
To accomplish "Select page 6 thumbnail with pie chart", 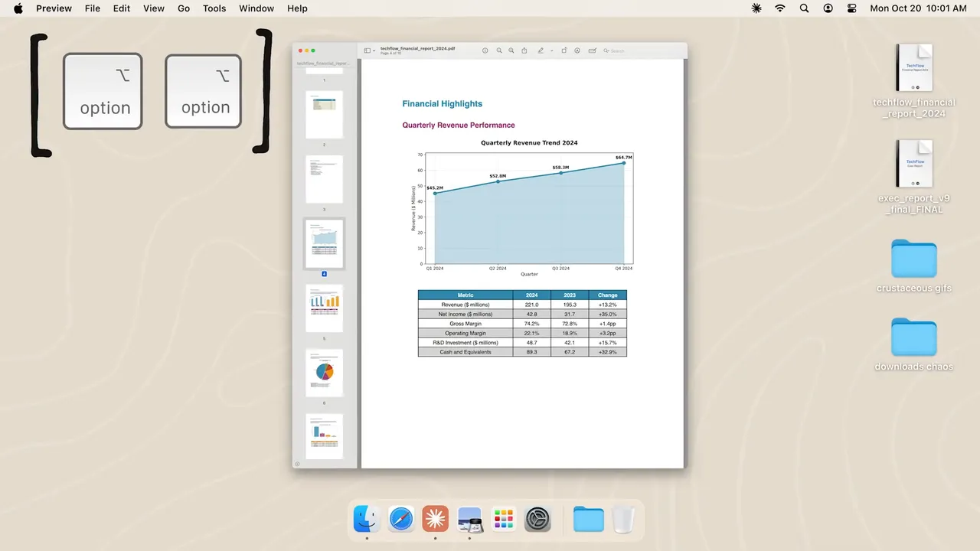I will click(x=325, y=372).
